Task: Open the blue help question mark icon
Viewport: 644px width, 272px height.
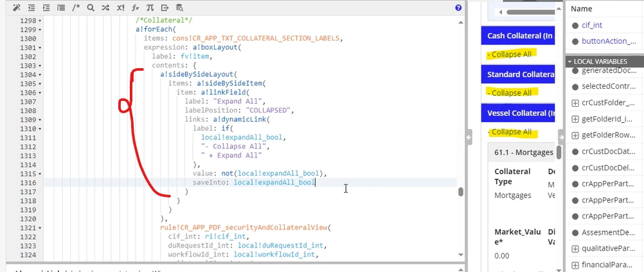Action: (x=458, y=8)
